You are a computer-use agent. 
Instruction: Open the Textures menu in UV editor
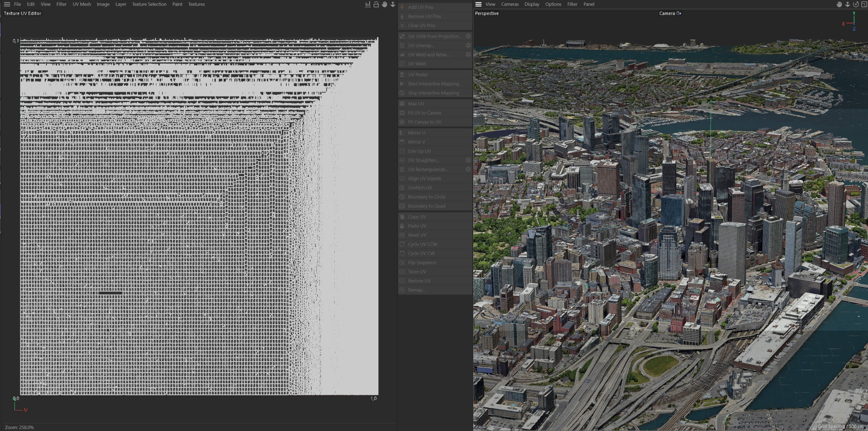[x=196, y=4]
